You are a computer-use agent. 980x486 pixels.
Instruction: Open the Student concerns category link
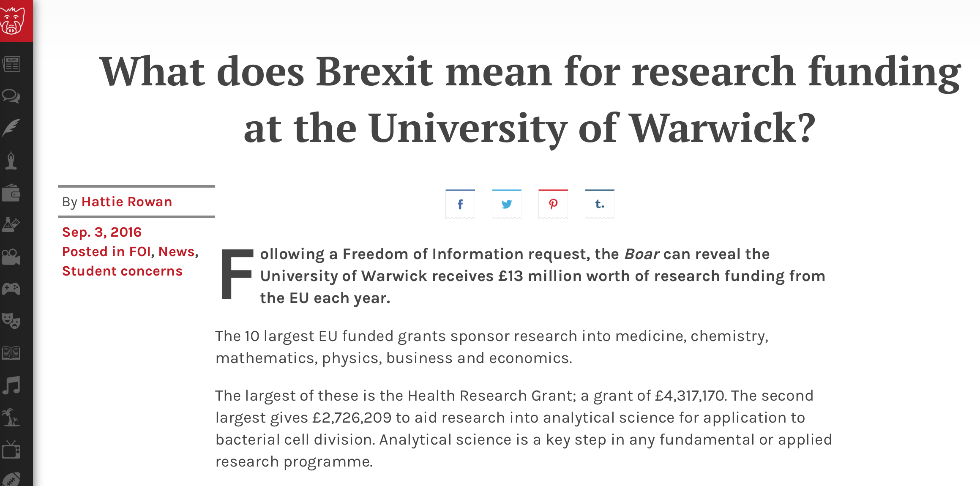point(122,271)
